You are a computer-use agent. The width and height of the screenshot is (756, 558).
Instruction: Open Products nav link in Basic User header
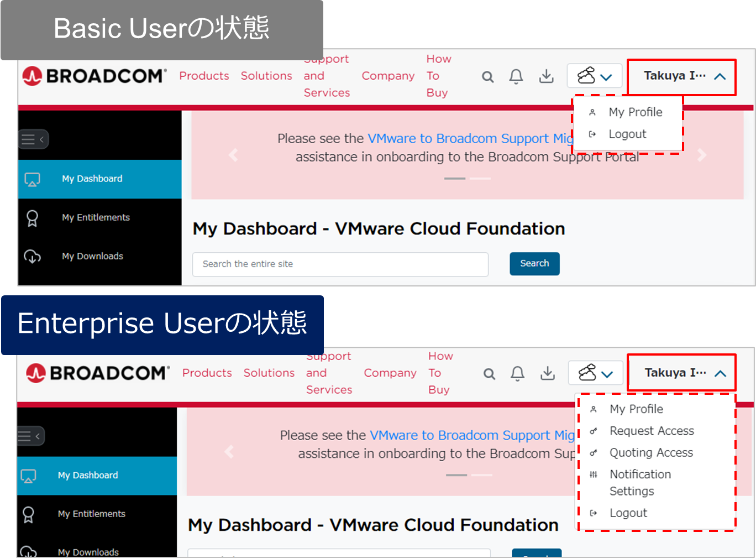click(204, 76)
